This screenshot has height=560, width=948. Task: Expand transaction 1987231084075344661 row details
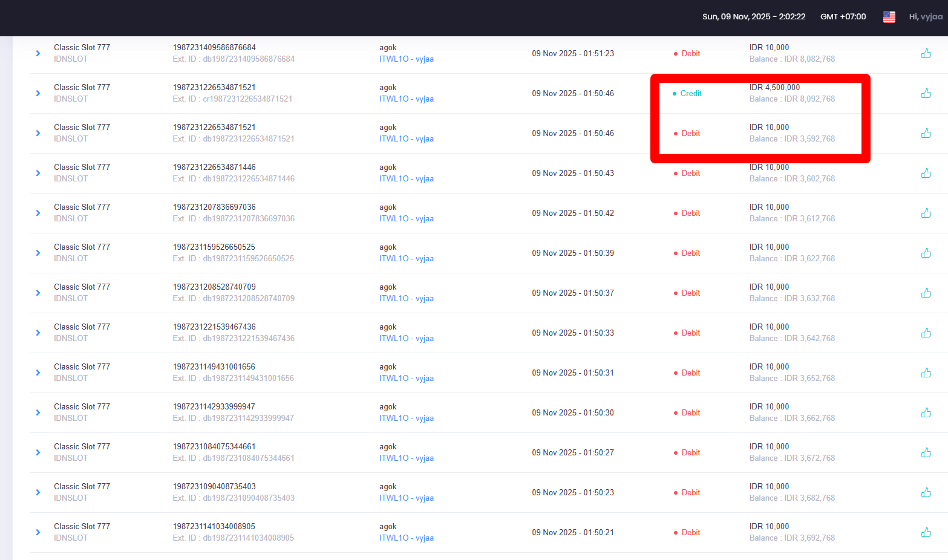click(x=38, y=452)
